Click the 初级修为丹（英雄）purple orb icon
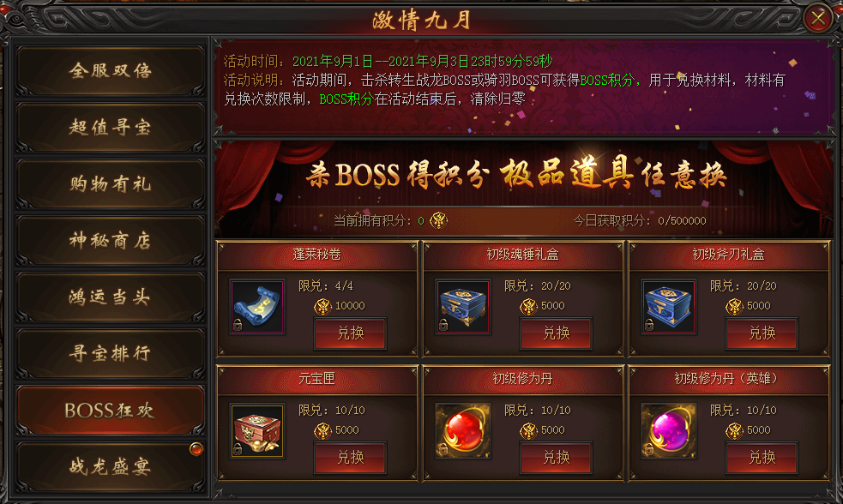This screenshot has width=843, height=504. (x=669, y=431)
